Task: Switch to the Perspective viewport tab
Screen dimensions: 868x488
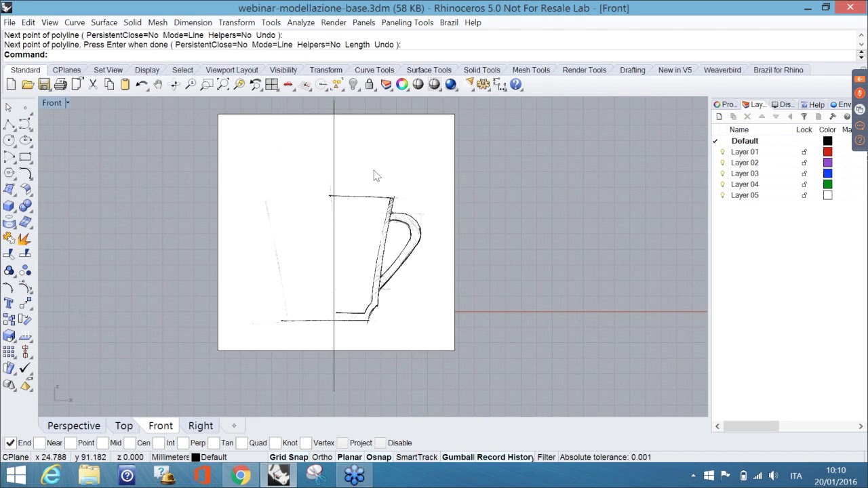Action: point(74,426)
